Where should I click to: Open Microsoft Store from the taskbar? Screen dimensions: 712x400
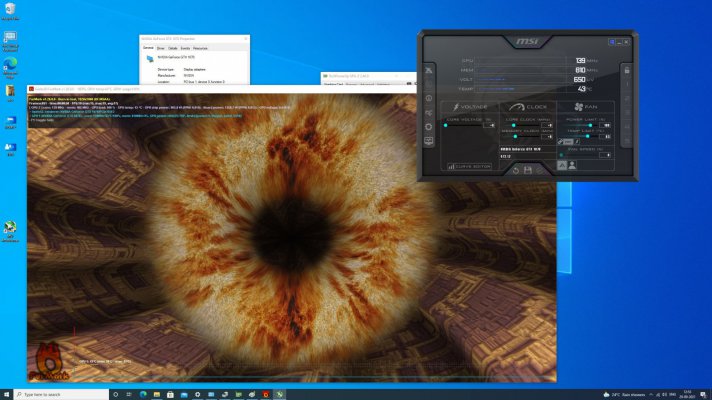pos(170,395)
